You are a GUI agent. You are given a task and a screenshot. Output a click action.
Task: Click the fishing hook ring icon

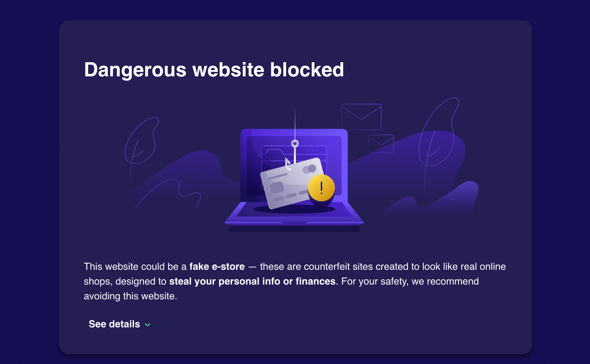pos(295,144)
